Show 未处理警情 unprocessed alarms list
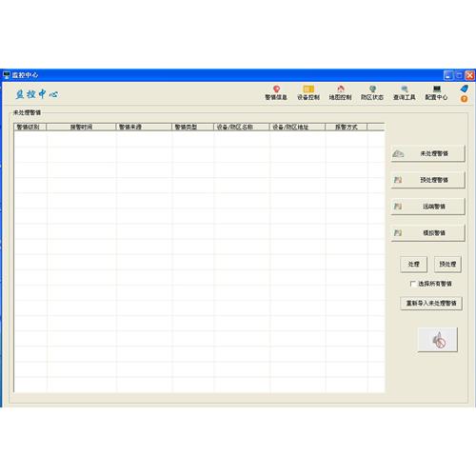Image resolution: width=476 pixels, height=476 pixels. 427,153
